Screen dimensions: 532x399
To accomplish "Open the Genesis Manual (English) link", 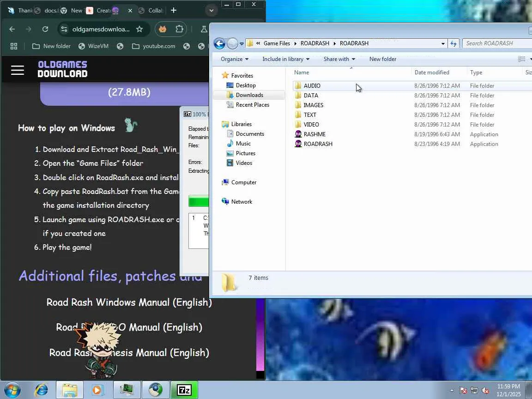I will pyautogui.click(x=129, y=352).
